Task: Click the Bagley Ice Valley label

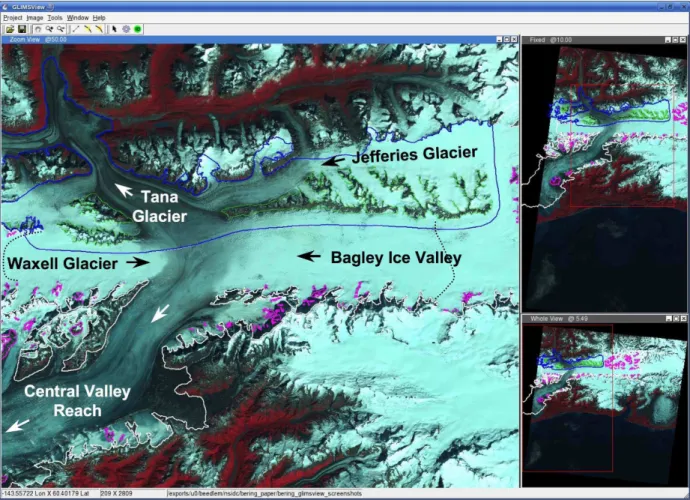Action: [x=396, y=257]
